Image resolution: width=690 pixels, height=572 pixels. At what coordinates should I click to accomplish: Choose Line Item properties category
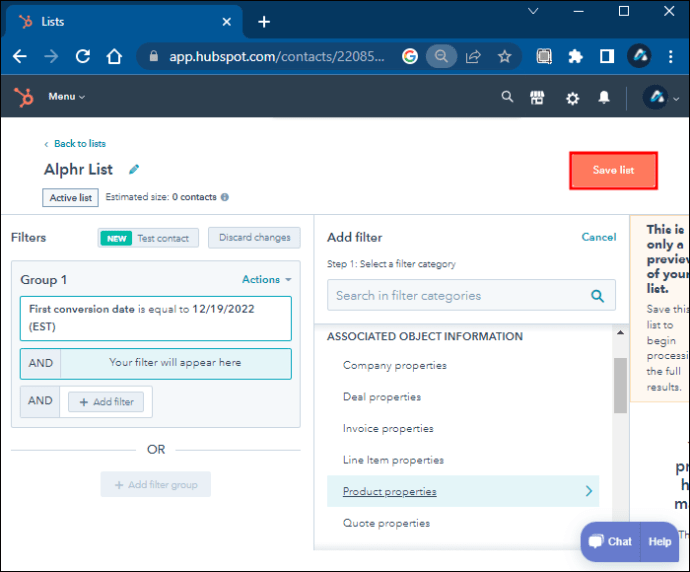(393, 460)
